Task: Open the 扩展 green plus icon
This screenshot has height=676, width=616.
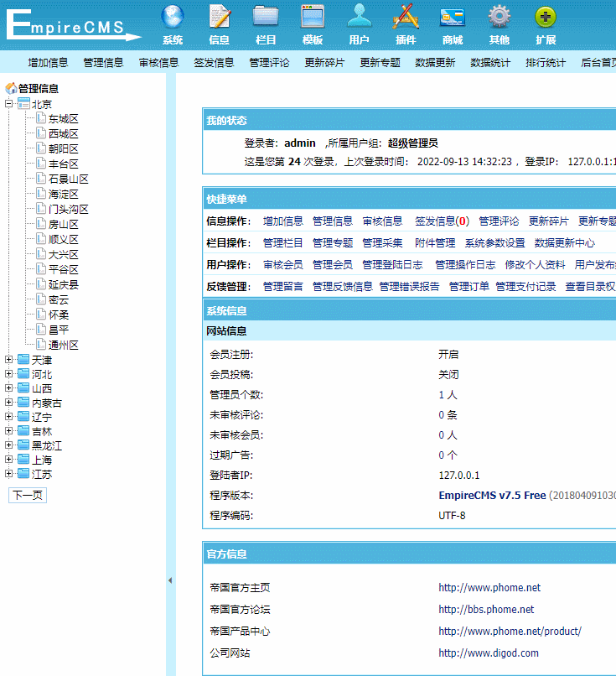Action: pos(546,18)
